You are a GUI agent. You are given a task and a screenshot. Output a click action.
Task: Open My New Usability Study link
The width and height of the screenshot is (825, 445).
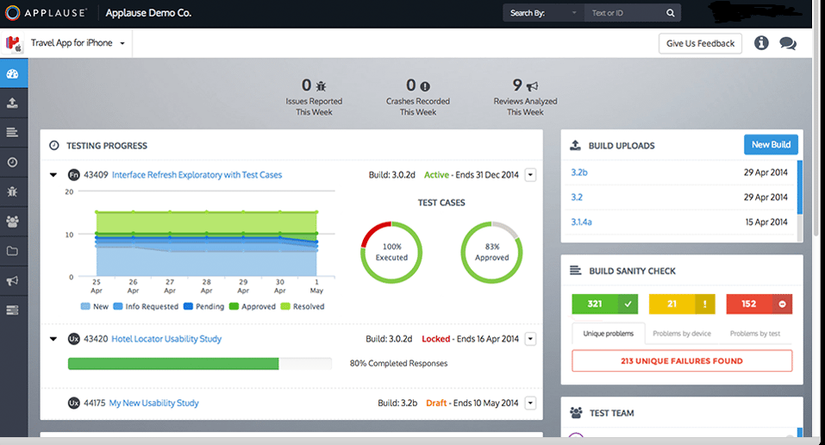154,403
